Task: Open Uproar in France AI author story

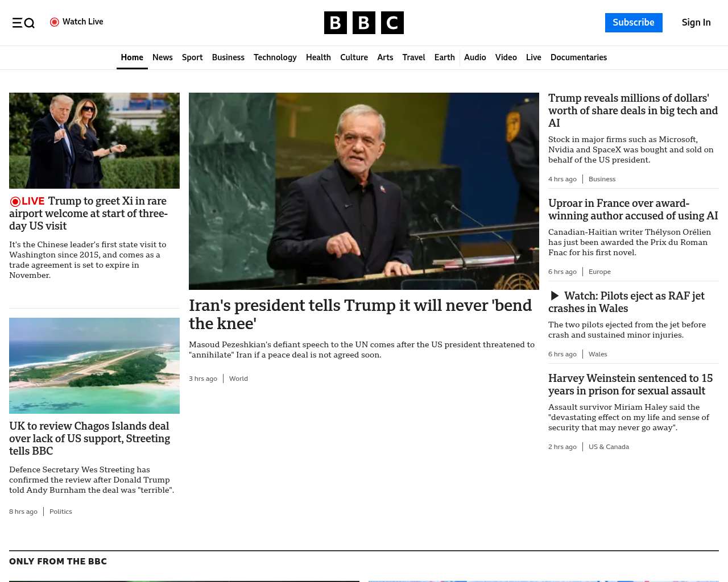Action: coord(633,209)
